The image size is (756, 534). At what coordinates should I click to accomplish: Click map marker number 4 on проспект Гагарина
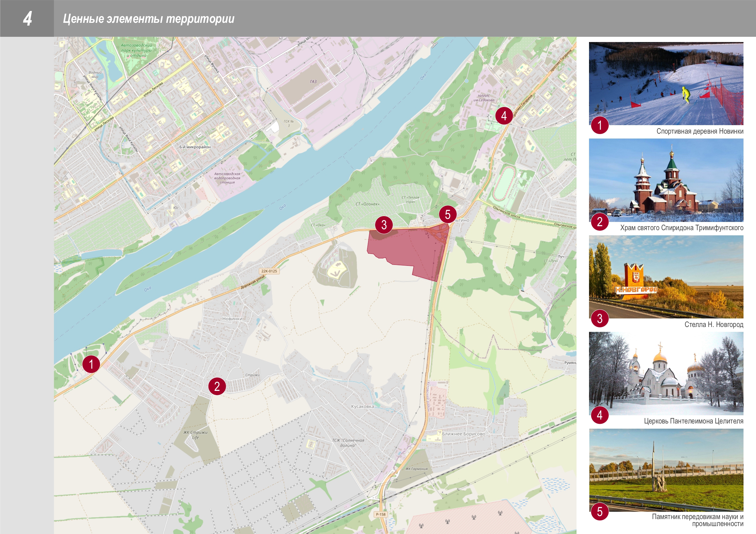pyautogui.click(x=503, y=116)
